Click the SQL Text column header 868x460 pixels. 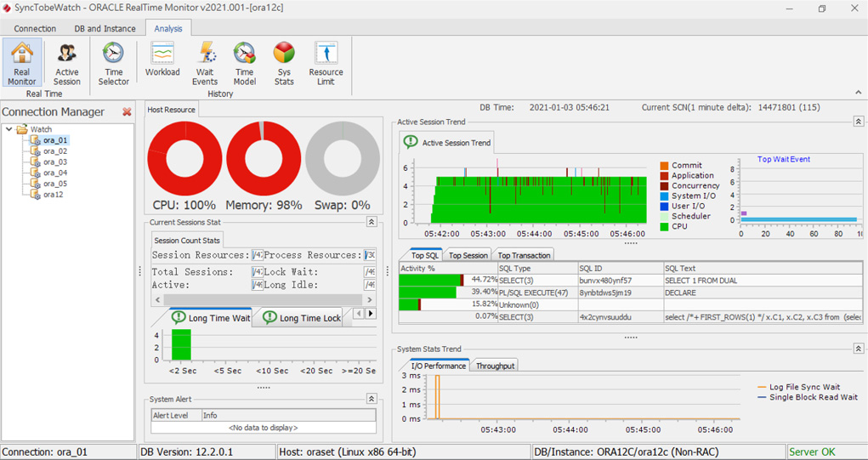tap(763, 269)
